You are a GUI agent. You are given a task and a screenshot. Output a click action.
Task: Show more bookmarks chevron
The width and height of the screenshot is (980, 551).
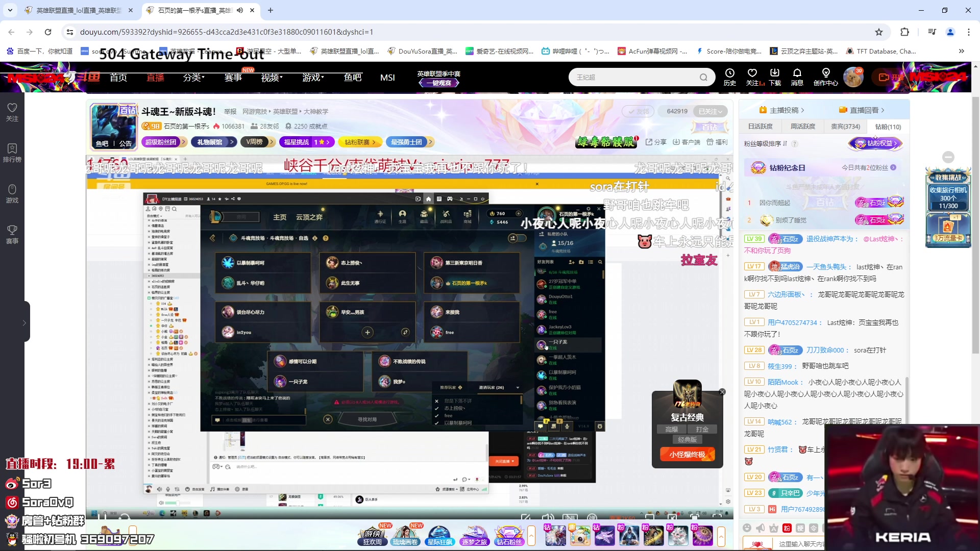(962, 51)
